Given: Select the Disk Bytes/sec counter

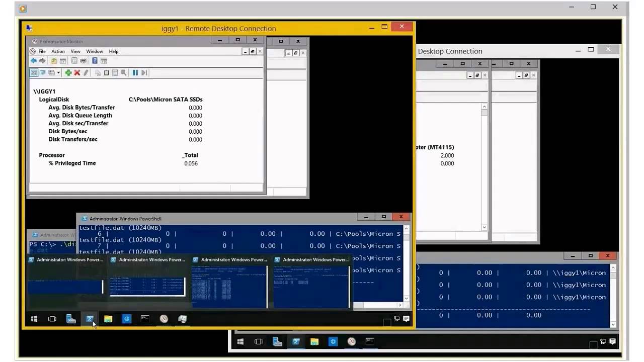Looking at the screenshot, I should pyautogui.click(x=68, y=131).
